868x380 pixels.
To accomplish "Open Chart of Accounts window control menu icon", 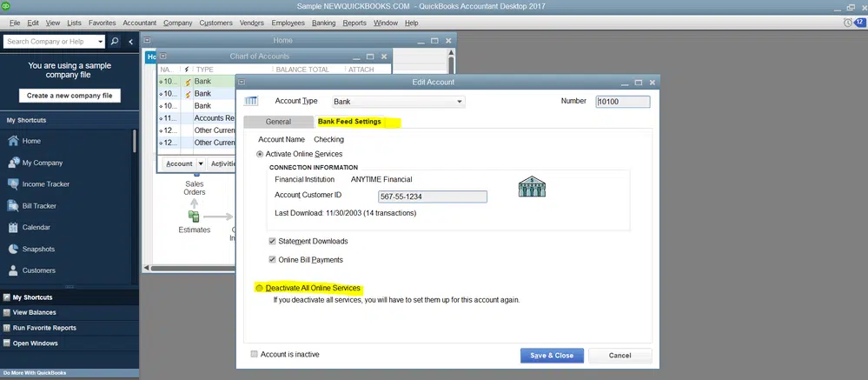I will click(163, 56).
